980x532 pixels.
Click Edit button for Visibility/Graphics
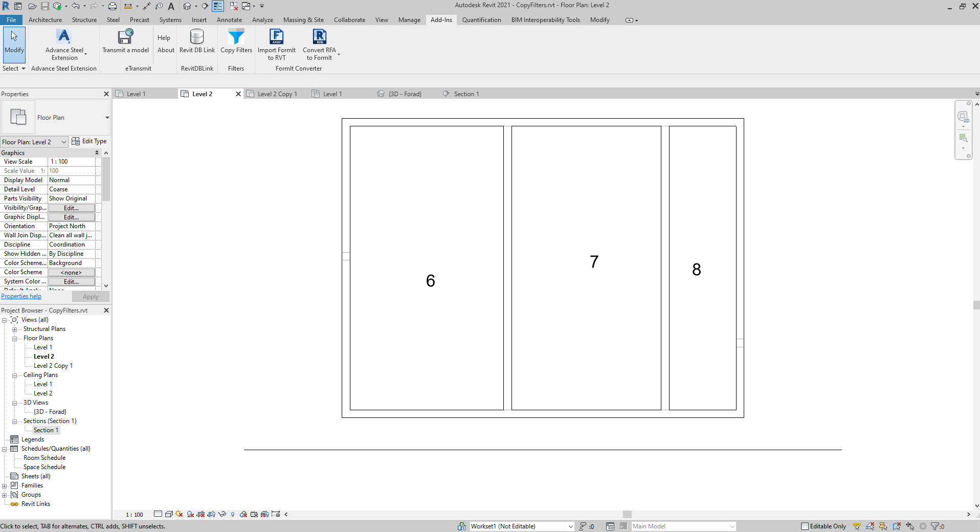pos(72,208)
